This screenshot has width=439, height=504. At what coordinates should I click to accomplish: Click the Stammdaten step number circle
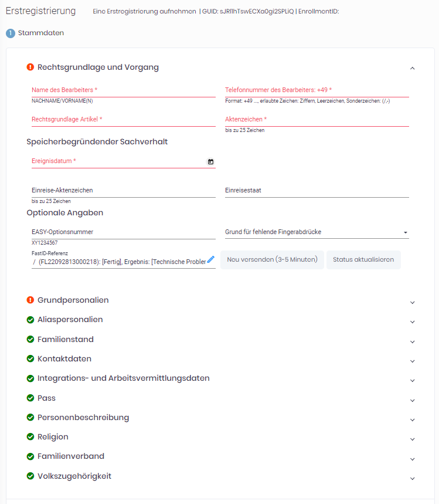pos(11,33)
